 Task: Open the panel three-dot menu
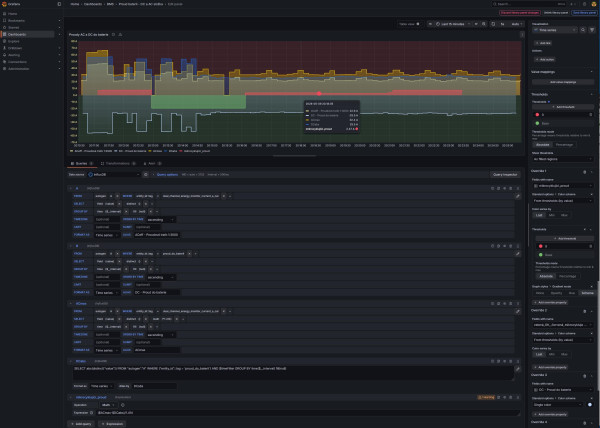tap(522, 34)
